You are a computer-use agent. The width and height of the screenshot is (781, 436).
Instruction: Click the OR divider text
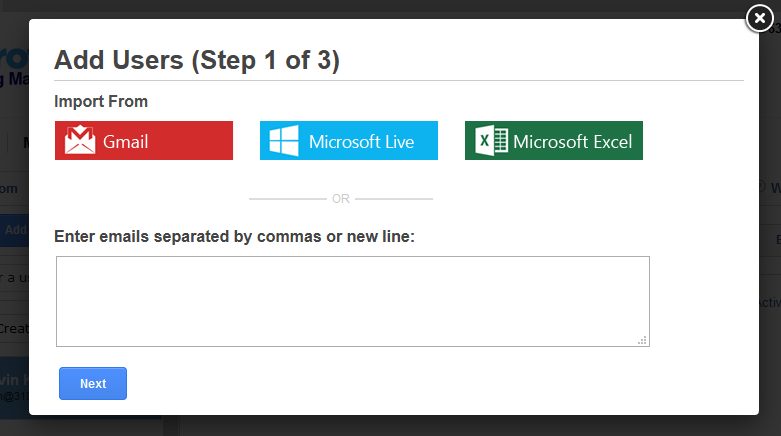click(x=341, y=199)
